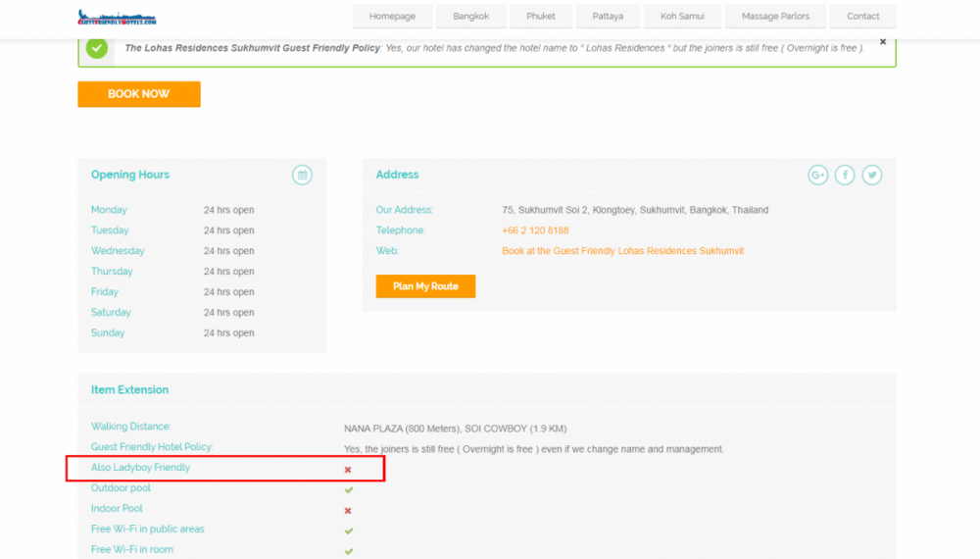The height and width of the screenshot is (559, 980).
Task: Select the Wednesday label
Action: click(118, 251)
